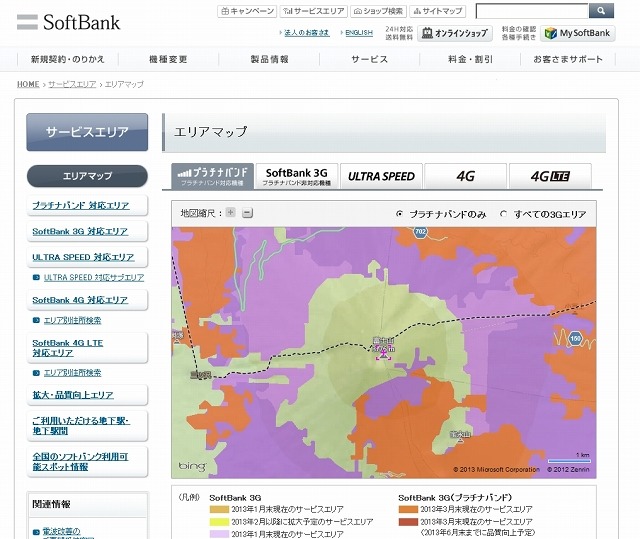The width and height of the screenshot is (640, 539).
Task: Open 機種変更 menu
Action: point(168,59)
